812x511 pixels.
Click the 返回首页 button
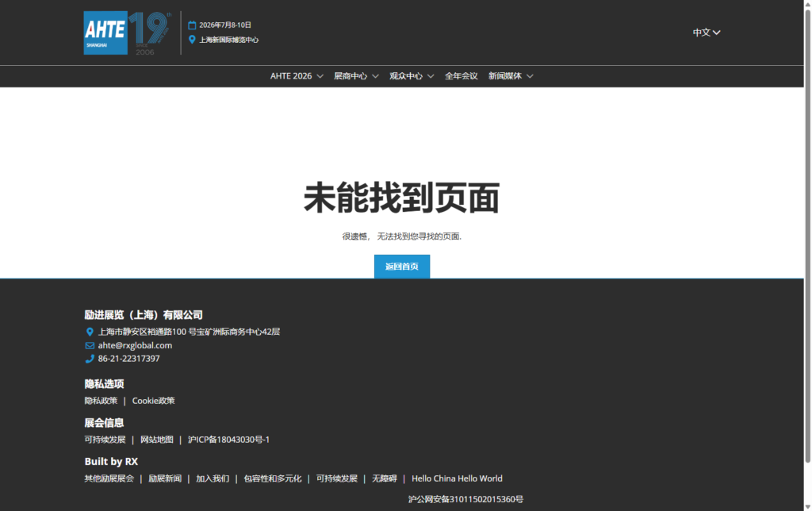[401, 267]
